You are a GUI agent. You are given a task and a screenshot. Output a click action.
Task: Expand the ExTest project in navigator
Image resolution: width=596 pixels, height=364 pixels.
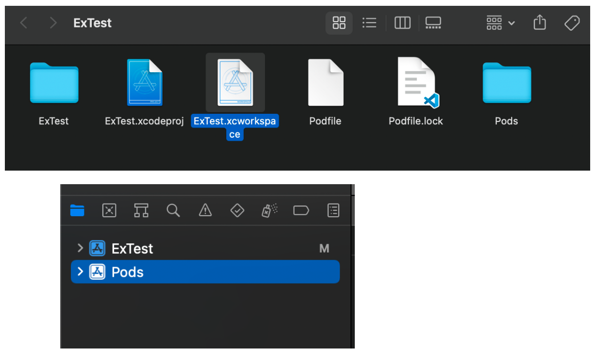pyautogui.click(x=81, y=248)
